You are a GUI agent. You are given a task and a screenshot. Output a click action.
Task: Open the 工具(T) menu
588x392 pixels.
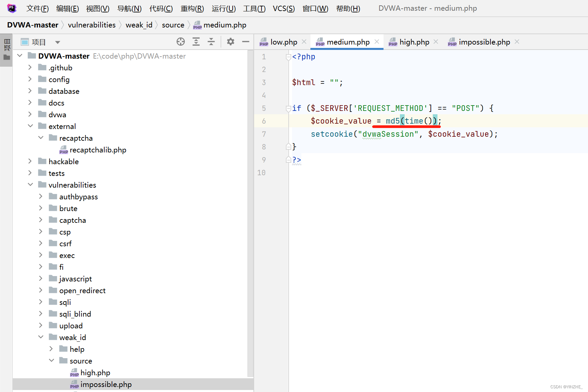[254, 8]
